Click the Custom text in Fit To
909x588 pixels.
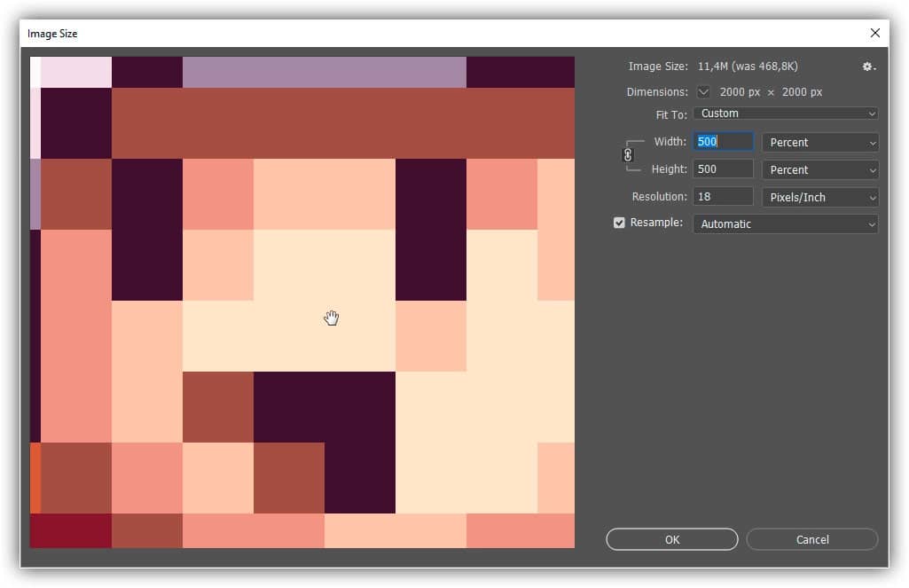[718, 113]
